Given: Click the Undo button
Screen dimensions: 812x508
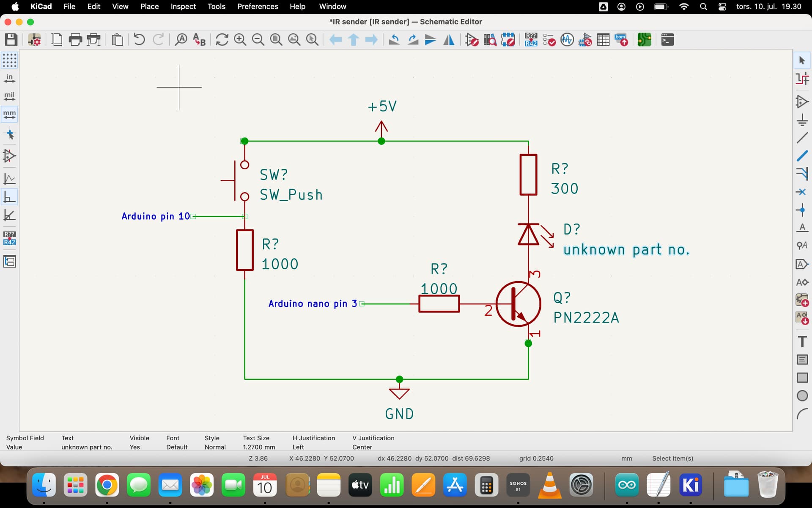Looking at the screenshot, I should point(139,39).
